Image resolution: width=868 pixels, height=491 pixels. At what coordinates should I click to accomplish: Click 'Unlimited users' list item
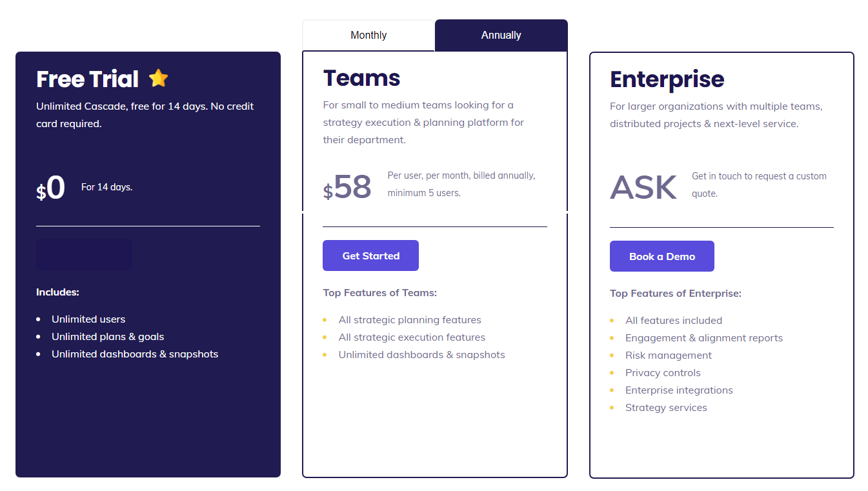[88, 319]
